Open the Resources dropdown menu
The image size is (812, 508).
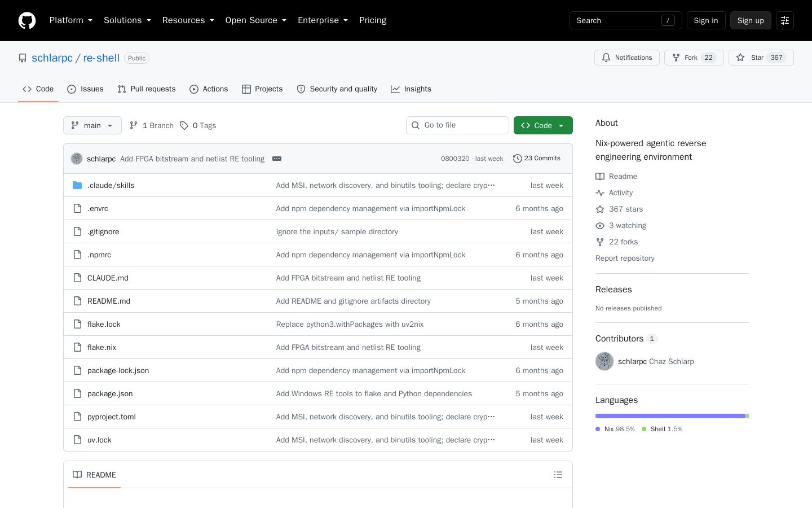[x=188, y=20]
